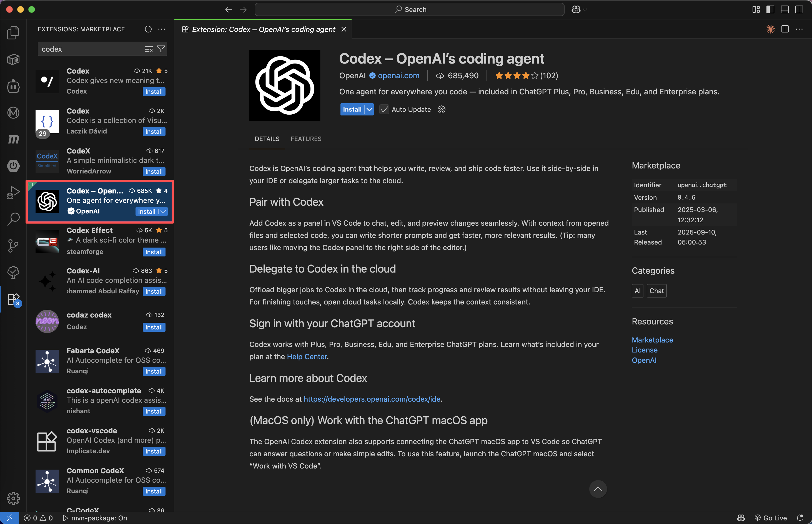Image resolution: width=812 pixels, height=524 pixels.
Task: Refresh the extensions marketplace list
Action: click(x=148, y=29)
